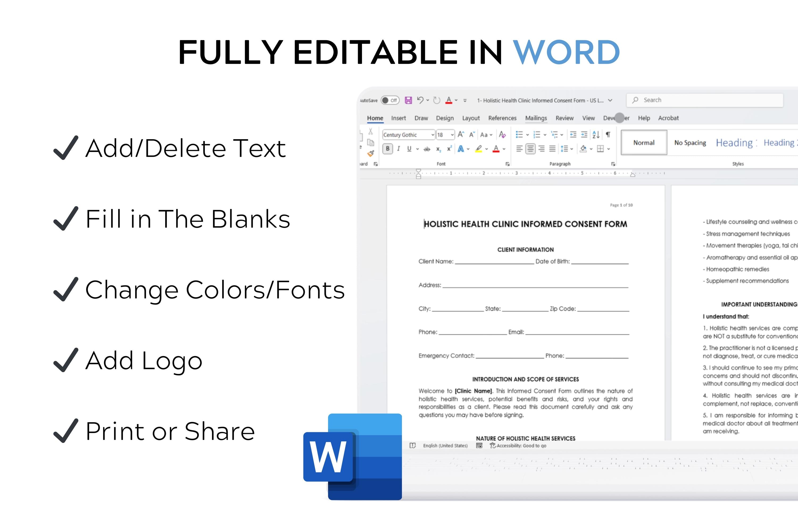Select the Format Painter brush
This screenshot has height=532, width=798.
371,153
